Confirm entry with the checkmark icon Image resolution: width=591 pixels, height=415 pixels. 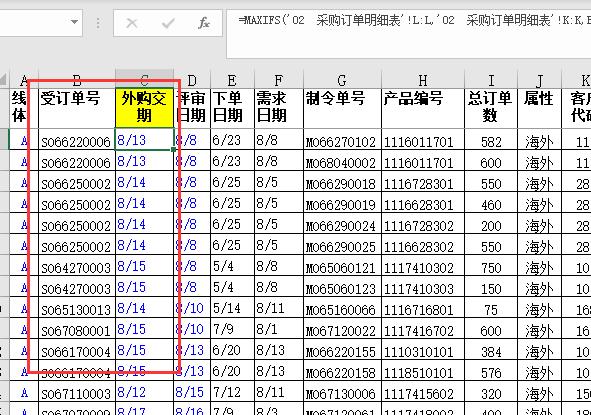(x=168, y=23)
